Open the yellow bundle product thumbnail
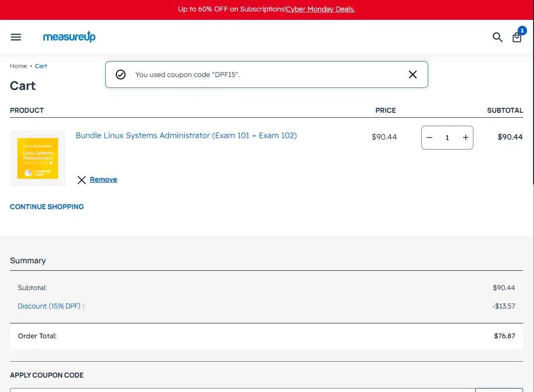This screenshot has width=534, height=392. click(37, 158)
